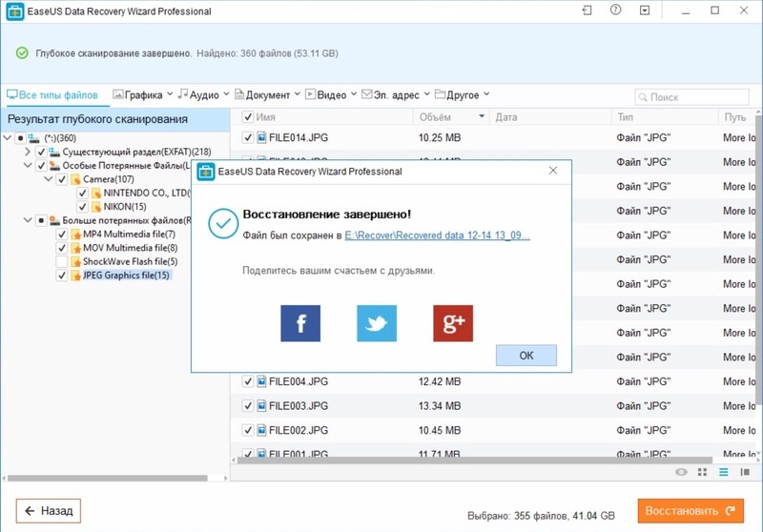Collapse the Camera(107) folder node
The width and height of the screenshot is (763, 532).
pyautogui.click(x=47, y=179)
